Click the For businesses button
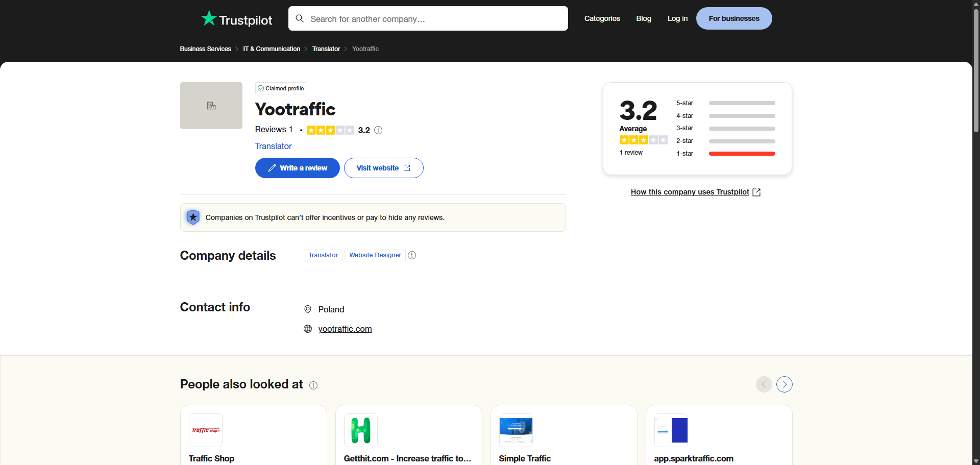Image resolution: width=980 pixels, height=465 pixels. [734, 18]
